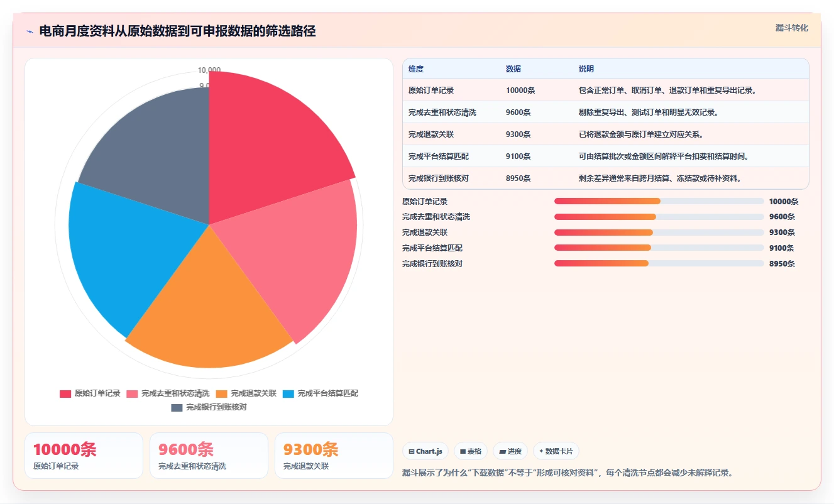Click the 完成平台结算匹配 progress bar
834x504 pixels.
coord(659,248)
